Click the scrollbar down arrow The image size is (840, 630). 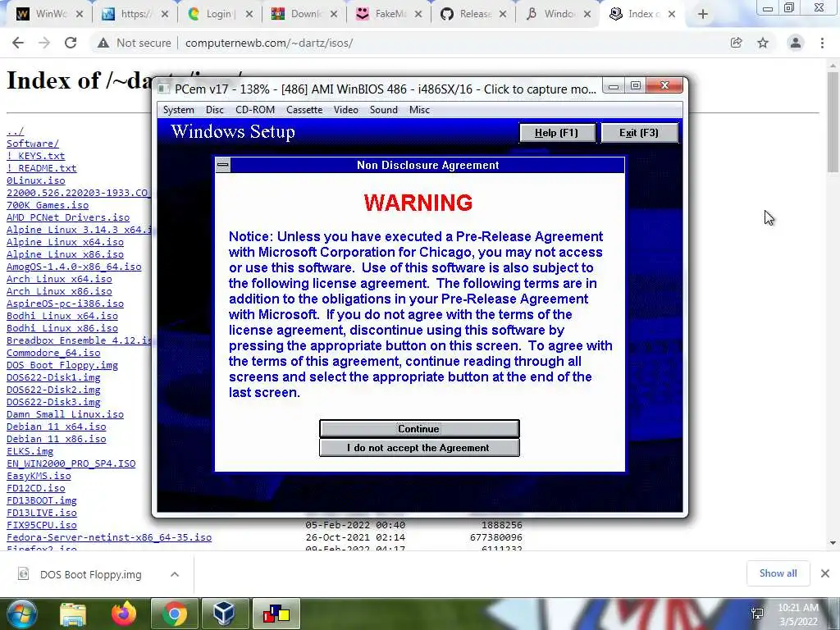coord(833,543)
